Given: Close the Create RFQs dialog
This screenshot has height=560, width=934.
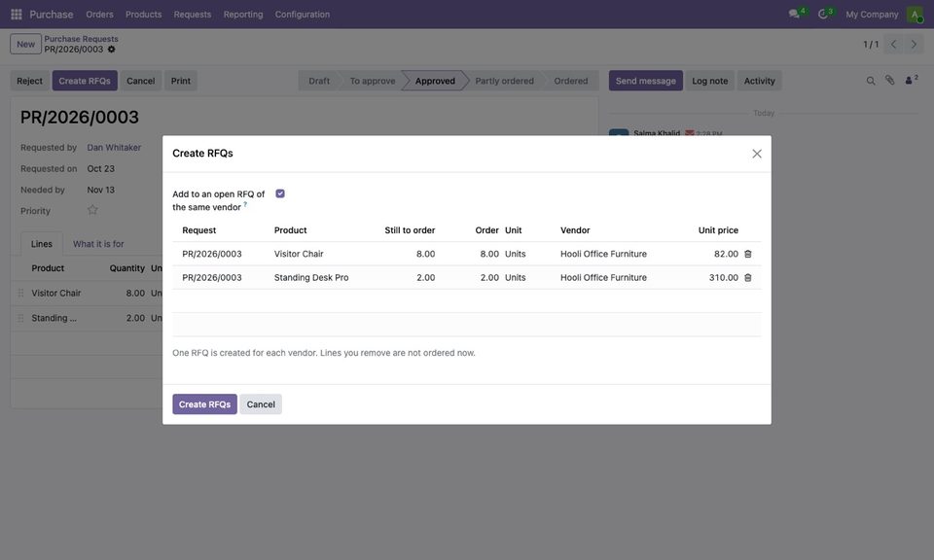Looking at the screenshot, I should (x=757, y=154).
